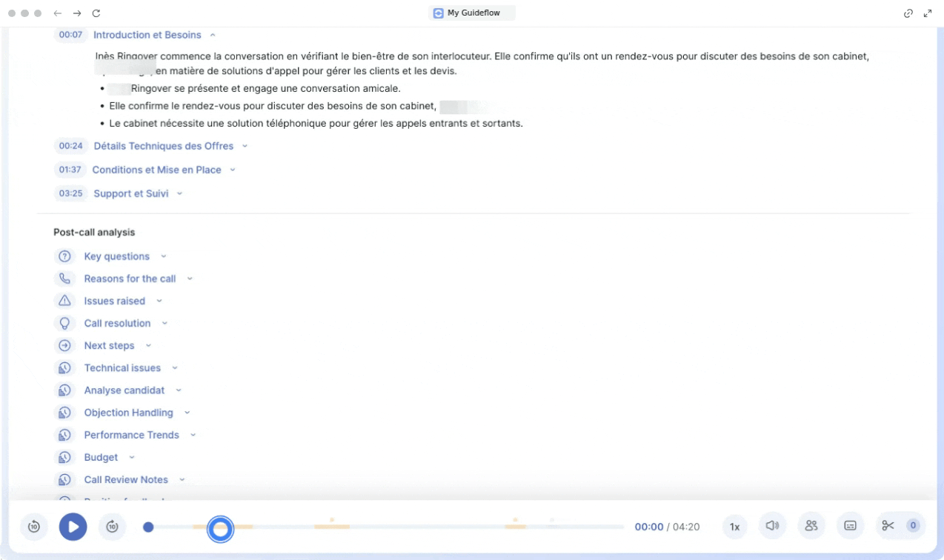The width and height of the screenshot is (944, 560).
Task: Toggle the captions/transcript icon
Action: [x=851, y=526]
